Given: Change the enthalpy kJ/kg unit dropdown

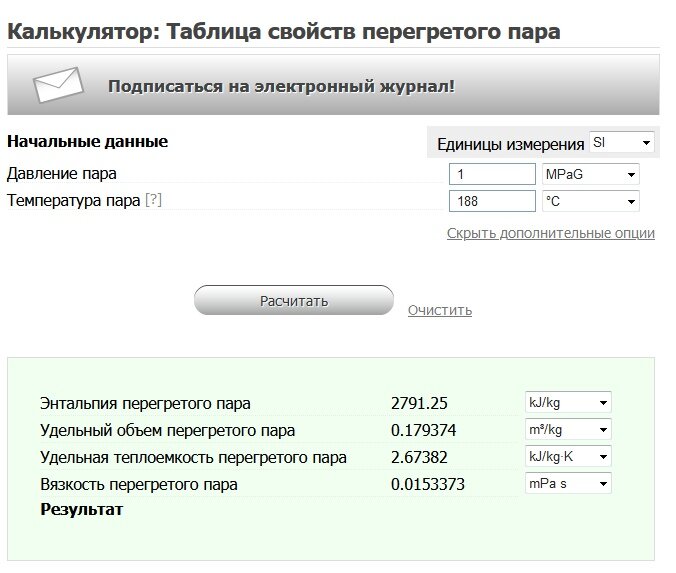Looking at the screenshot, I should 567,403.
